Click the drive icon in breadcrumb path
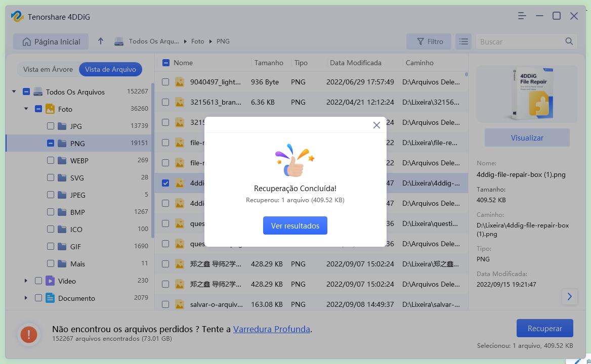Image resolution: width=591 pixels, height=364 pixels. [x=119, y=41]
